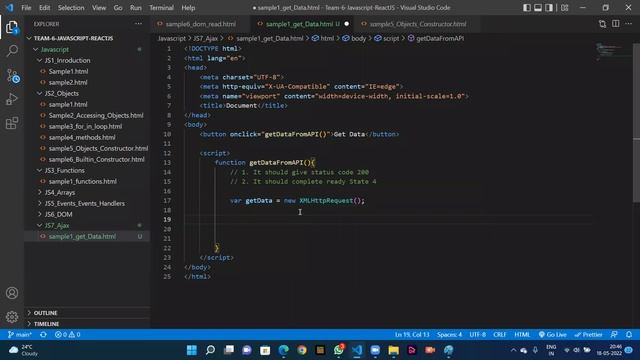
Task: Start Go Live server
Action: [x=552, y=335]
